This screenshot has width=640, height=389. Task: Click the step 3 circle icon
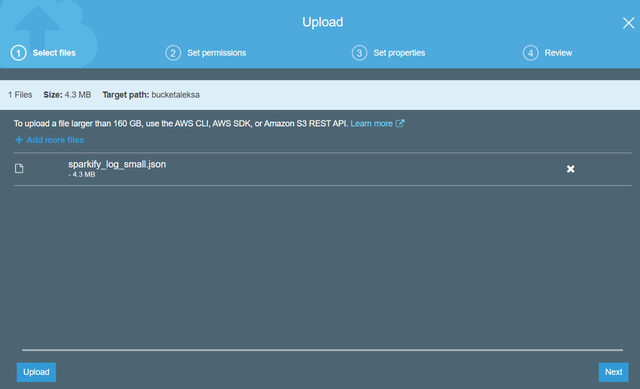tap(359, 53)
